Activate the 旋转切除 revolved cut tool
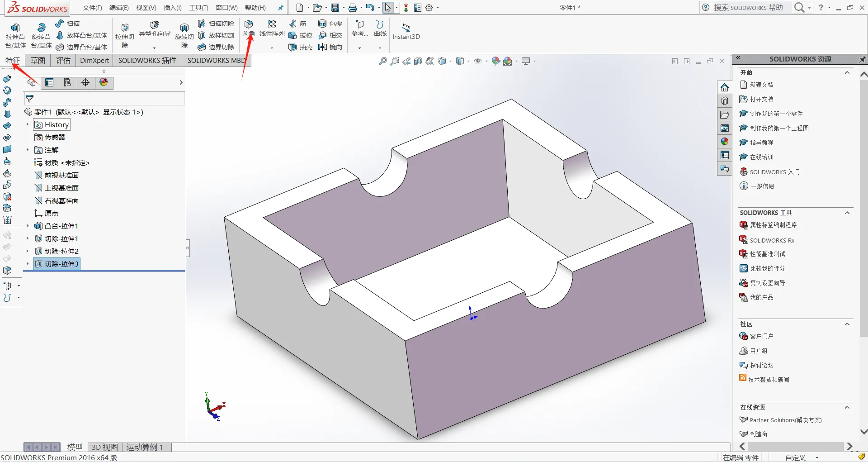 tap(184, 36)
